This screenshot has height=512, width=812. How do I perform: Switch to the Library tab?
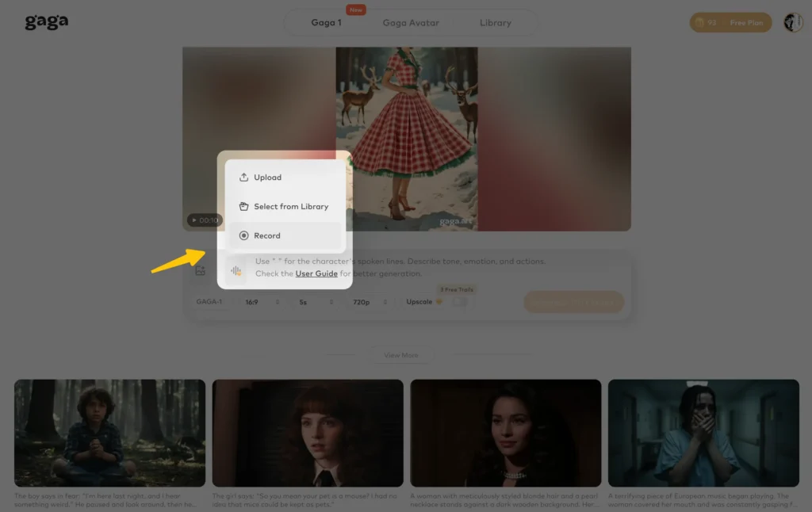pyautogui.click(x=495, y=23)
